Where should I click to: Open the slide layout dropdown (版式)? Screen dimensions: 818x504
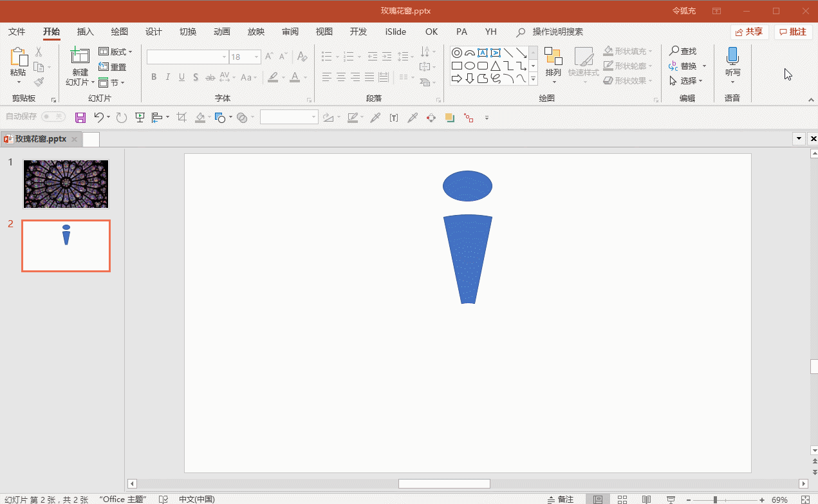115,51
